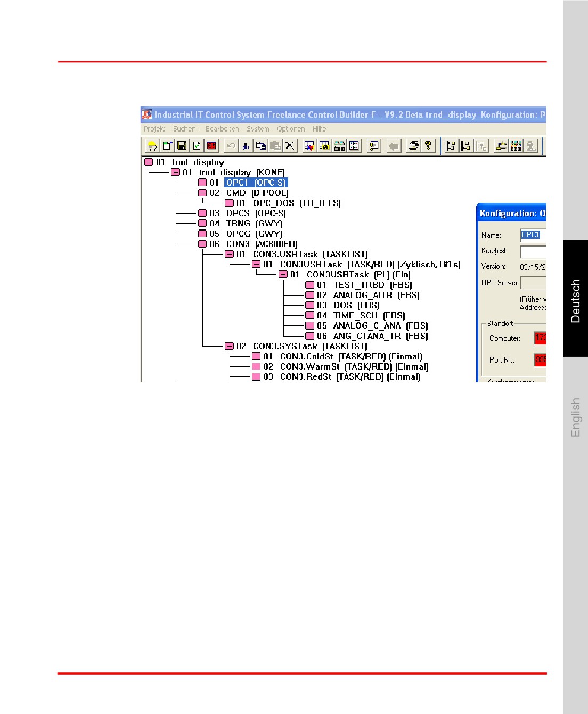Click the Undo arrow icon
Image resolution: width=588 pixels, height=714 pixels.
[231, 145]
